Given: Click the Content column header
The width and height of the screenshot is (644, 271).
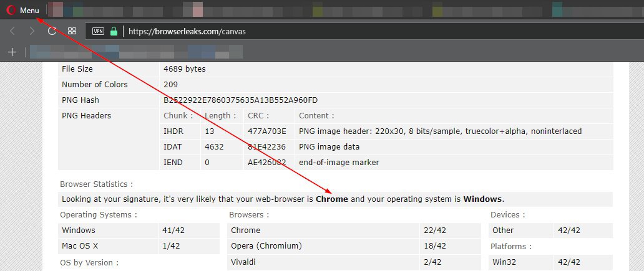Looking at the screenshot, I should click(x=316, y=116).
